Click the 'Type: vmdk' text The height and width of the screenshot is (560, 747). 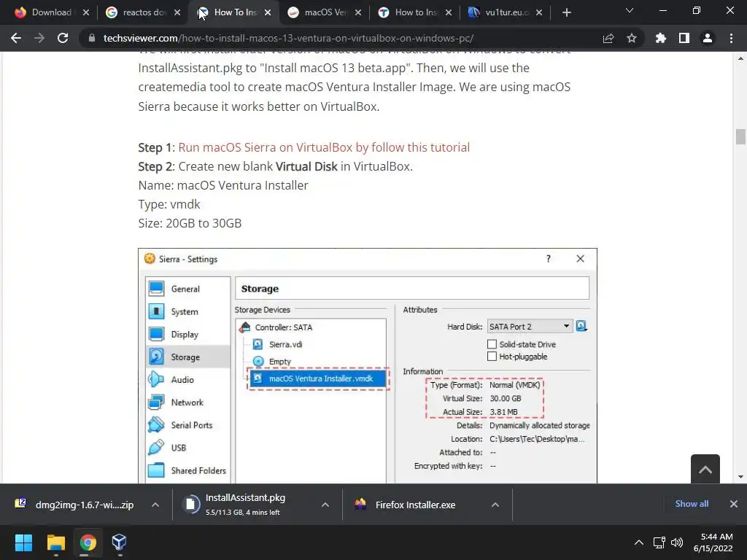coord(169,204)
